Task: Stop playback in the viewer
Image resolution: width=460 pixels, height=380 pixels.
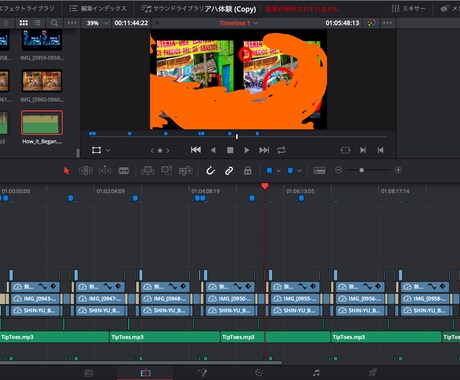Action: [230, 150]
